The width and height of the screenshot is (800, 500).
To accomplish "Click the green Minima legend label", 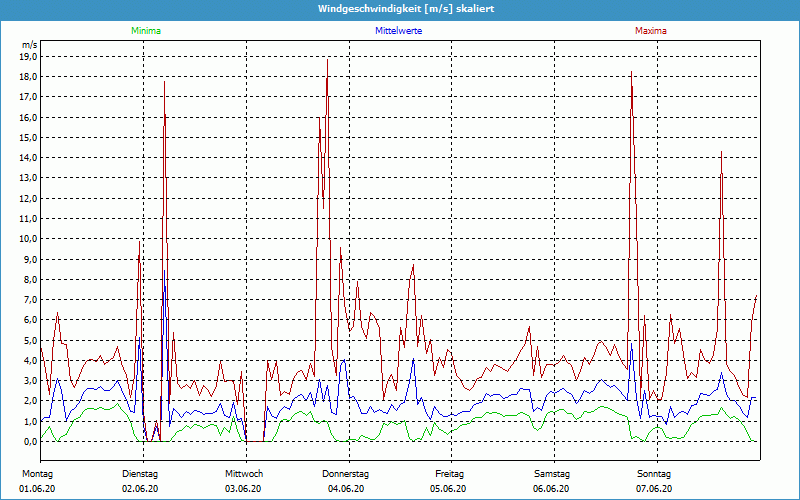I will coord(146,31).
